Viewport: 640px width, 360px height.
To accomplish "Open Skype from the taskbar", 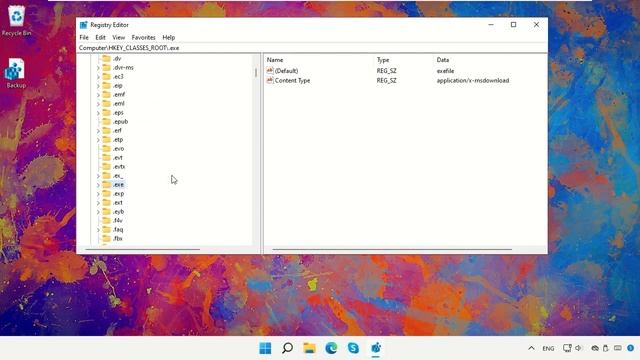I will [353, 348].
